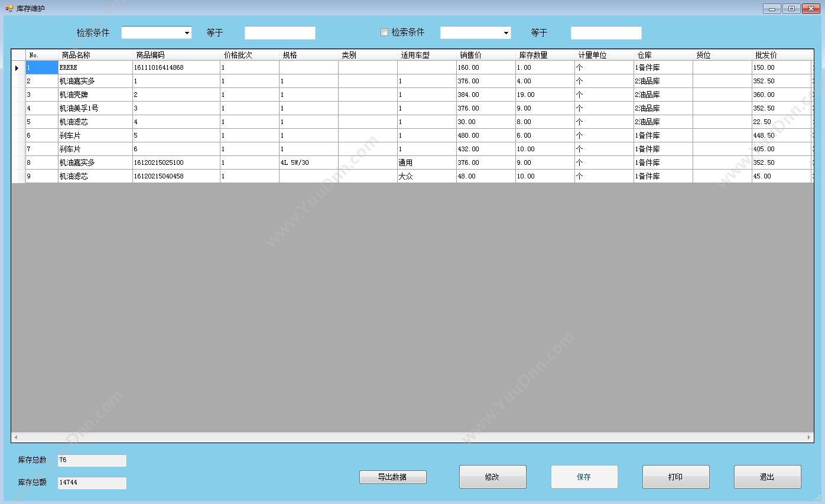Image resolution: width=825 pixels, height=504 pixels.
Task: Select the stock quantity 6.00 cell
Action: point(545,135)
